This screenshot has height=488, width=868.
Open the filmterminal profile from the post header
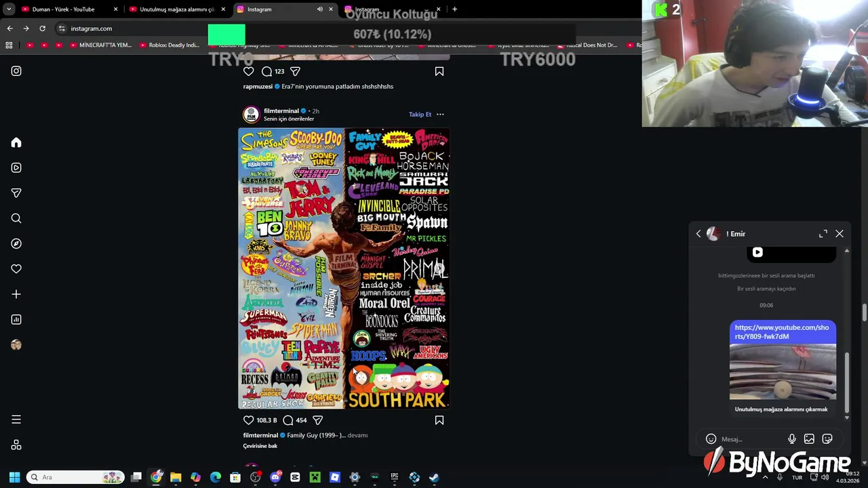tap(281, 110)
